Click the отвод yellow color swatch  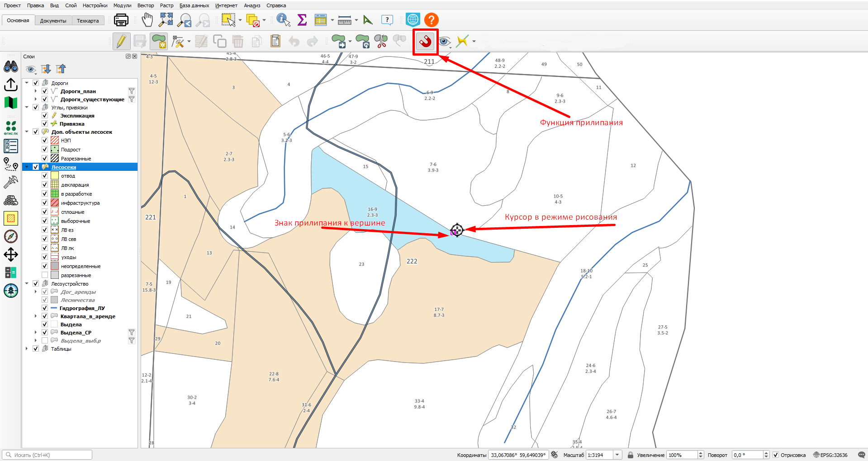click(x=55, y=176)
